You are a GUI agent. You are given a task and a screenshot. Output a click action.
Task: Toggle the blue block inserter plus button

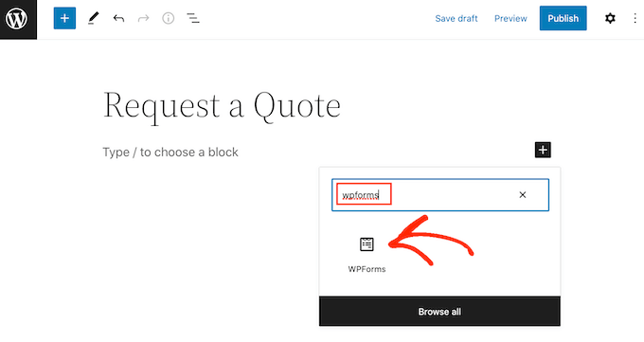[x=64, y=19]
